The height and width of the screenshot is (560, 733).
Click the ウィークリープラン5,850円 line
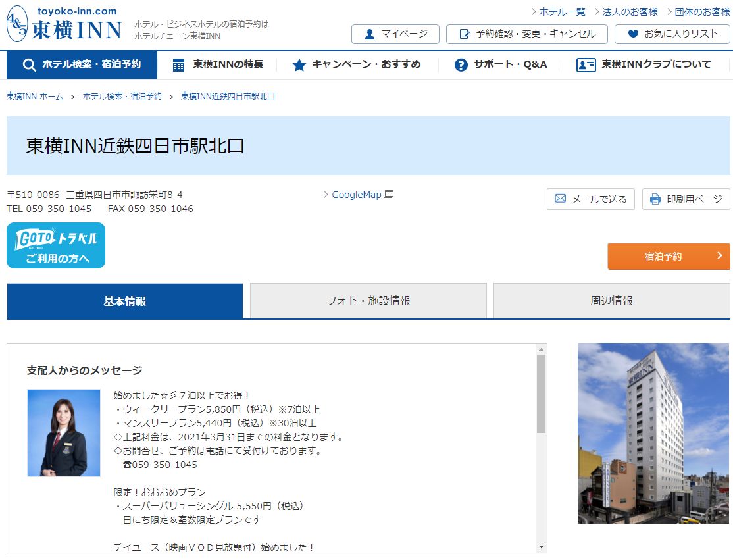click(217, 409)
